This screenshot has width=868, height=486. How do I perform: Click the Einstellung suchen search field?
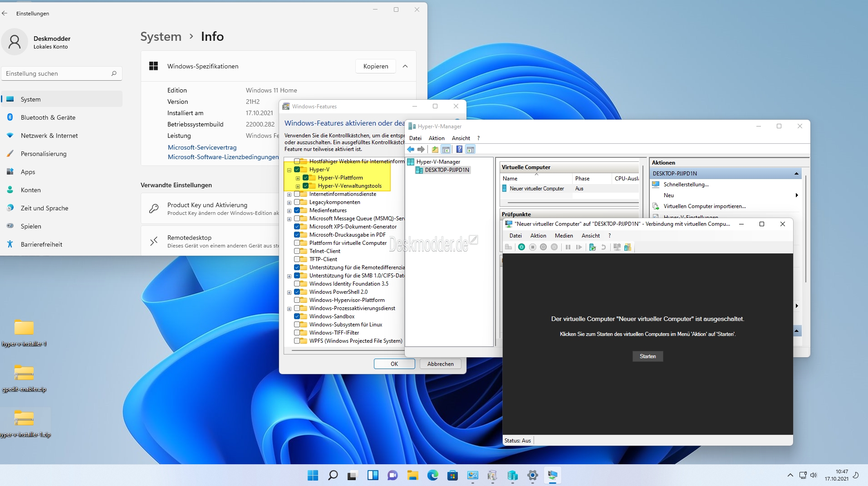(x=62, y=73)
